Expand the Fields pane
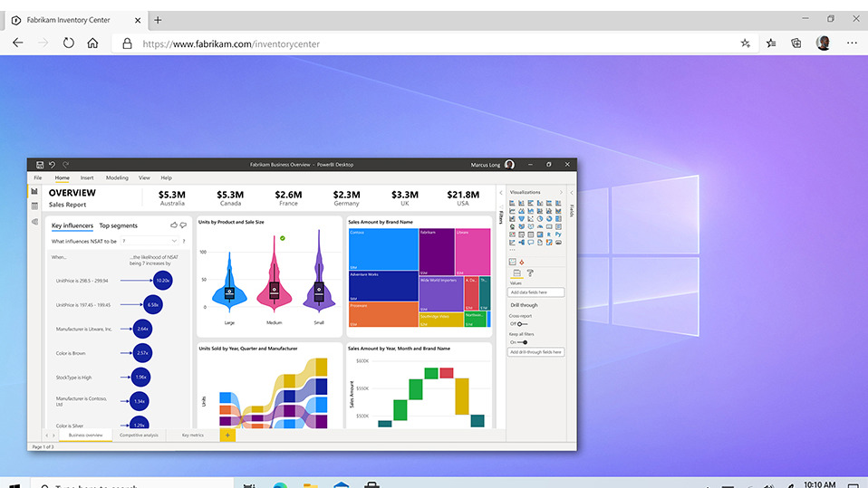Viewport: 868px width, 488px height. click(x=572, y=193)
